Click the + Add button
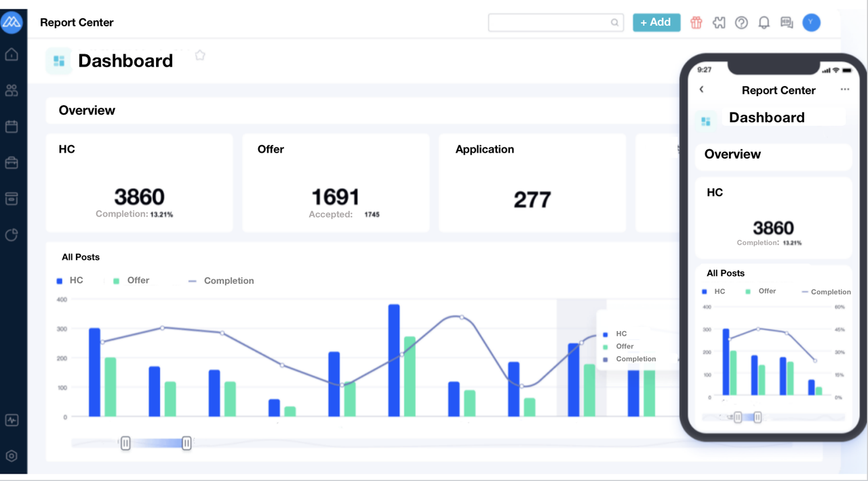Screen dimensions: 868x481 pos(656,22)
